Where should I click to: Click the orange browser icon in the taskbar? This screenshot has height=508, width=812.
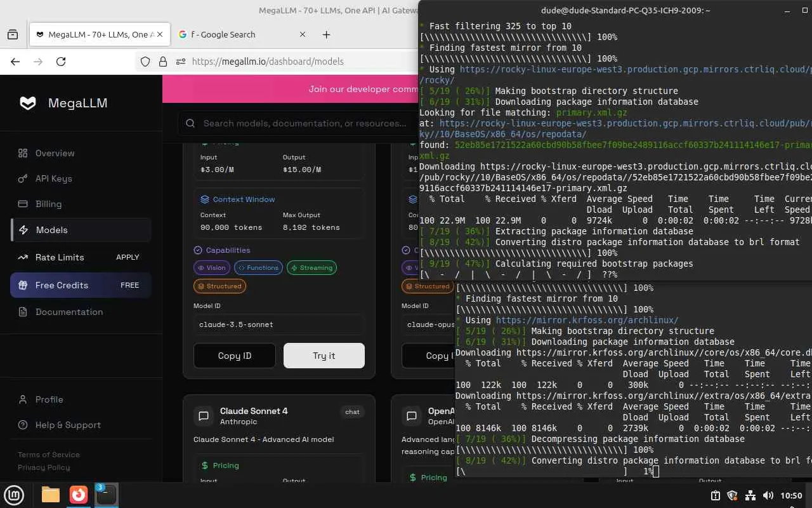(x=79, y=495)
